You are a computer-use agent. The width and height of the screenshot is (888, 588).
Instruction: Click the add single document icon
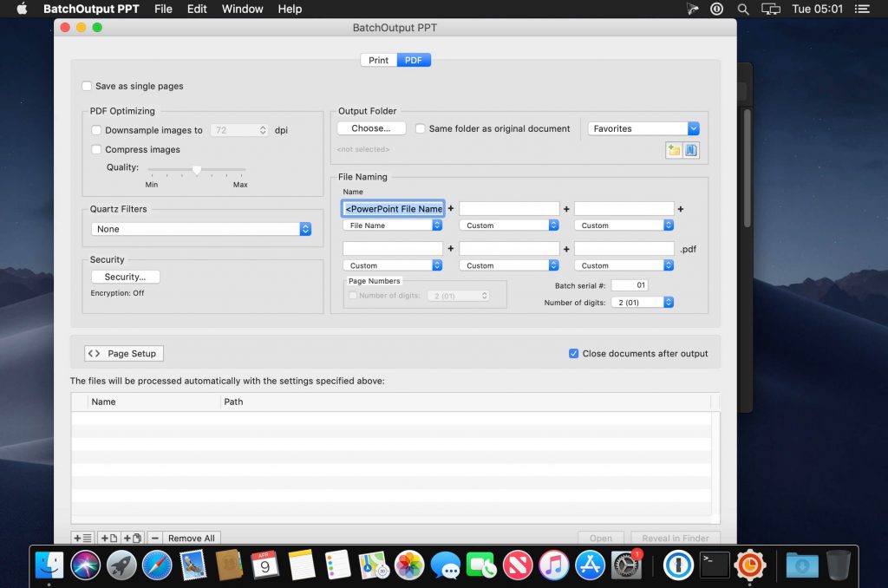coord(108,538)
